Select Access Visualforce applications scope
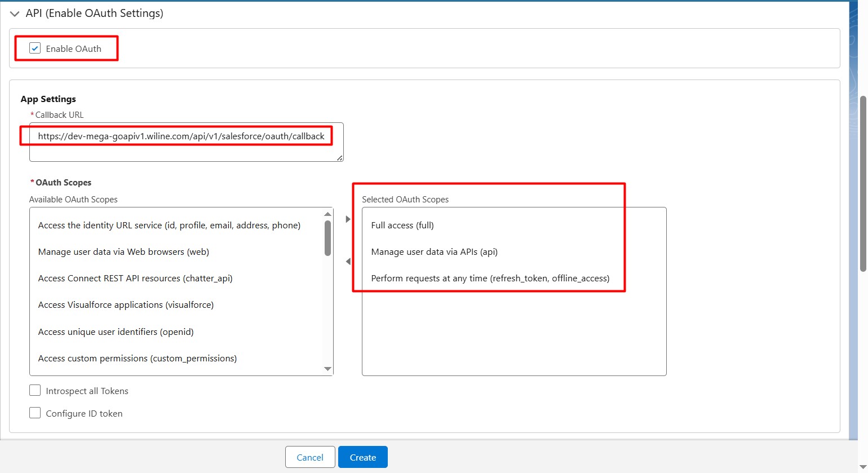This screenshot has width=868, height=473. pyautogui.click(x=126, y=304)
